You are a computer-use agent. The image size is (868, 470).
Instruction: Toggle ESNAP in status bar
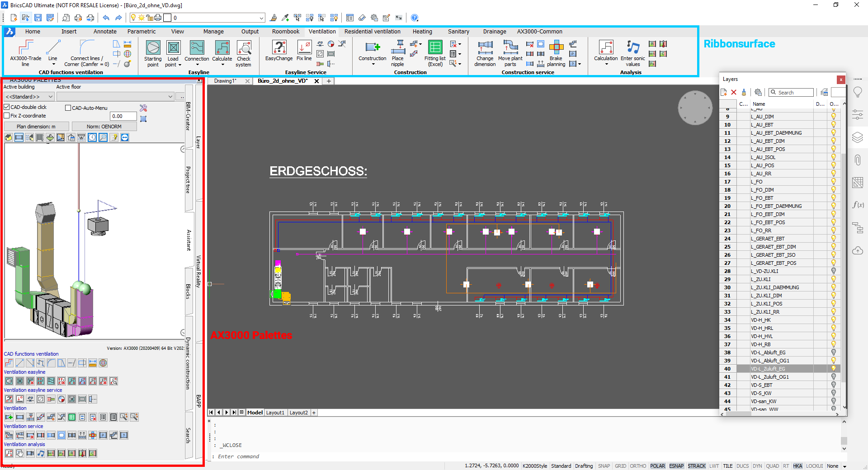[676, 466]
